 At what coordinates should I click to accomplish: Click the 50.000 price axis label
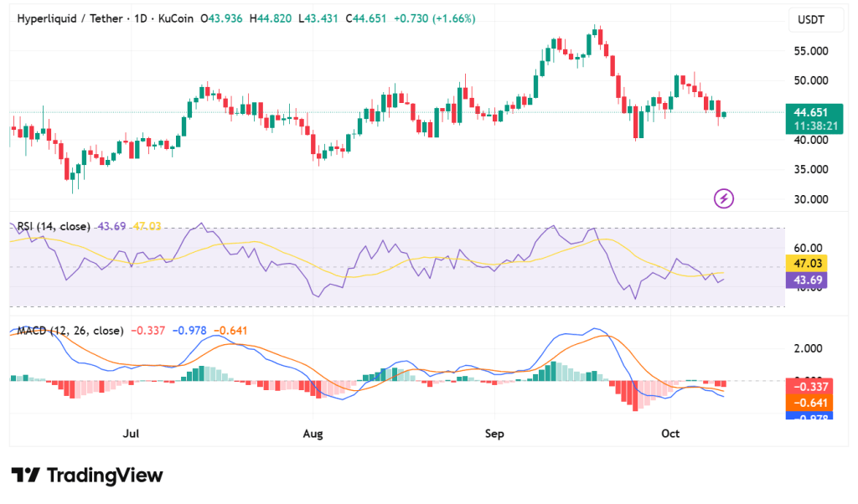click(x=811, y=80)
